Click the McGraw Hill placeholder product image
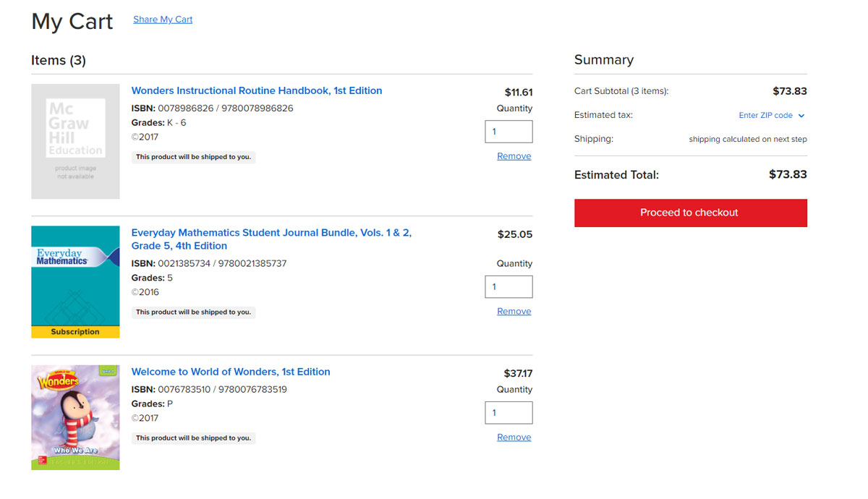The image size is (868, 499). 75,140
